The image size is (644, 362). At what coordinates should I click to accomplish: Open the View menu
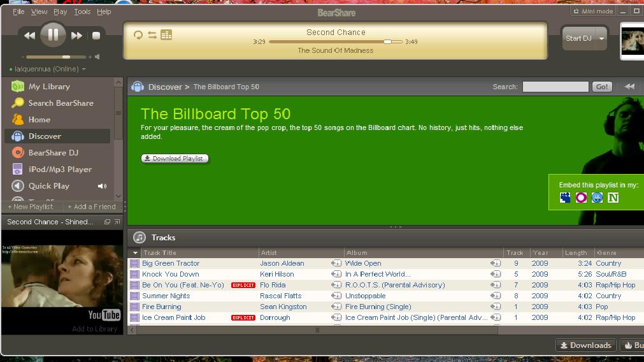[39, 11]
